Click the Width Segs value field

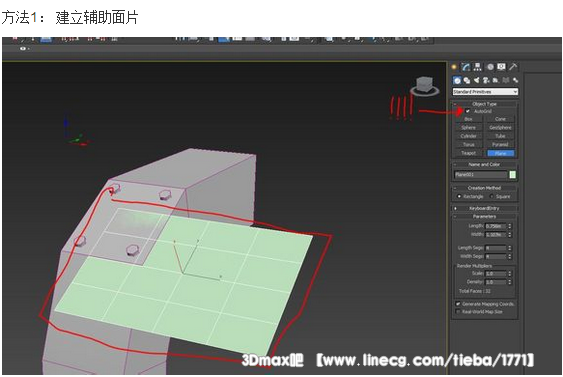495,256
